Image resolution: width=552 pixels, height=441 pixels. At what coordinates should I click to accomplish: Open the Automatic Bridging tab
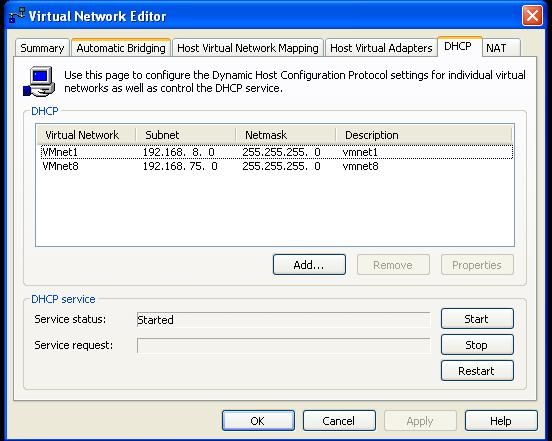121,48
